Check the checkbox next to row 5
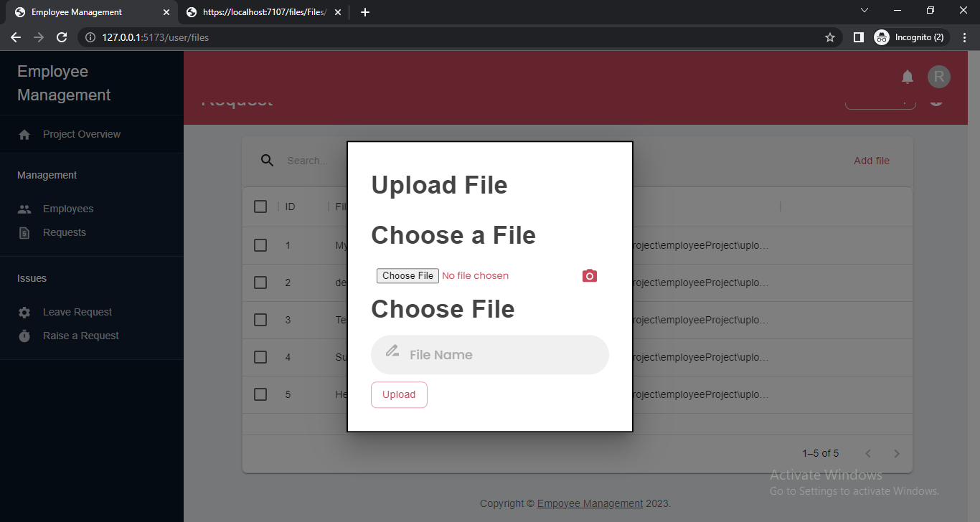Image resolution: width=980 pixels, height=522 pixels. [260, 394]
